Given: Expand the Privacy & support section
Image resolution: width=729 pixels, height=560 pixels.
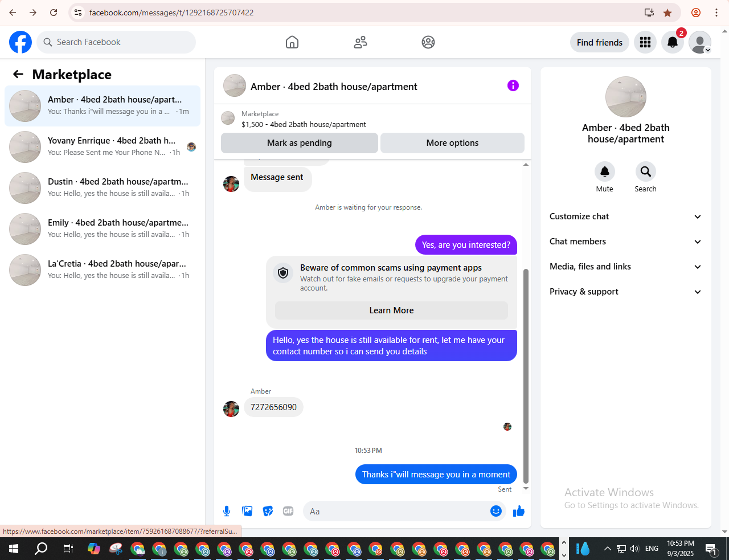Looking at the screenshot, I should 626,292.
